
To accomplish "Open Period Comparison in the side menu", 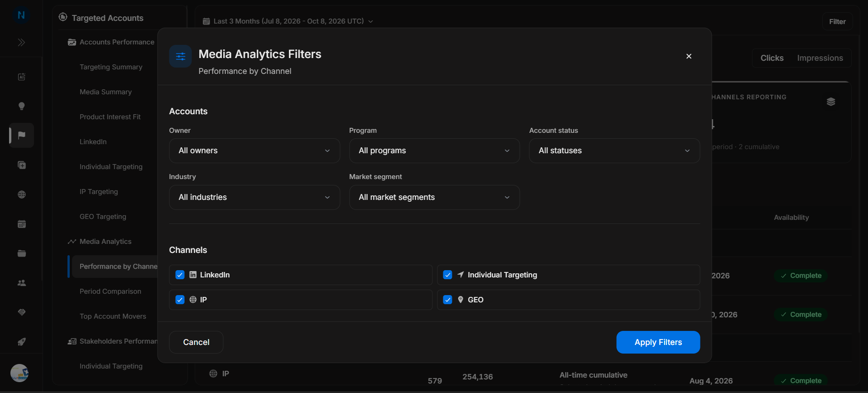I will coord(110,291).
